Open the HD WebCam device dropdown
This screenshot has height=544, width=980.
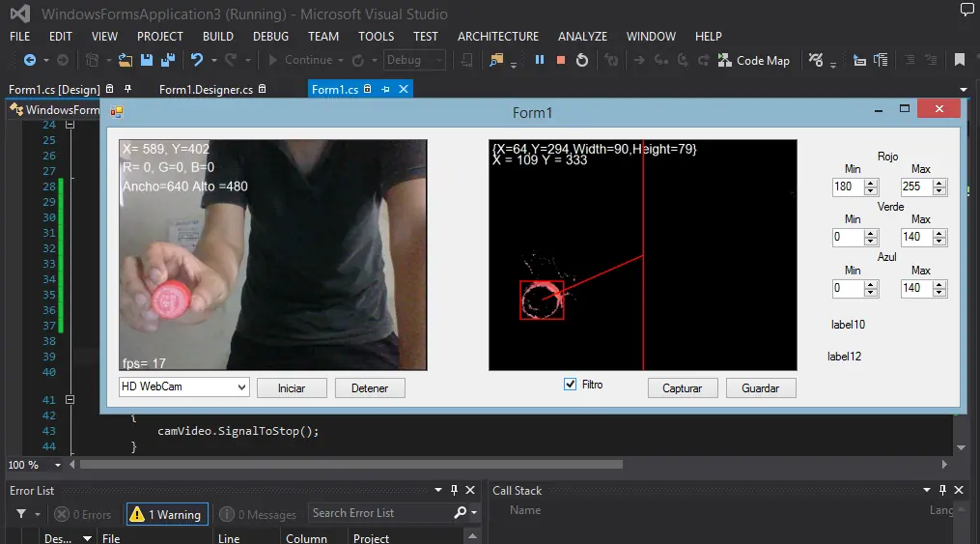pyautogui.click(x=242, y=387)
